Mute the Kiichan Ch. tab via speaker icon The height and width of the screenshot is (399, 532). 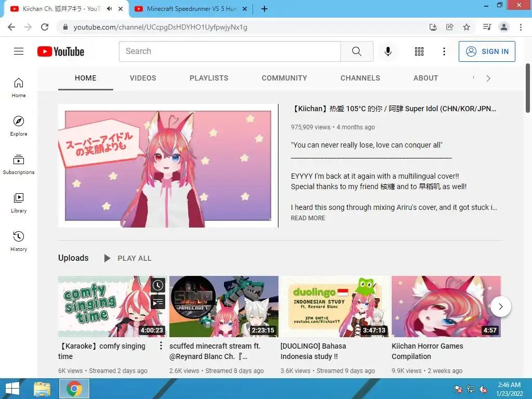tap(109, 9)
